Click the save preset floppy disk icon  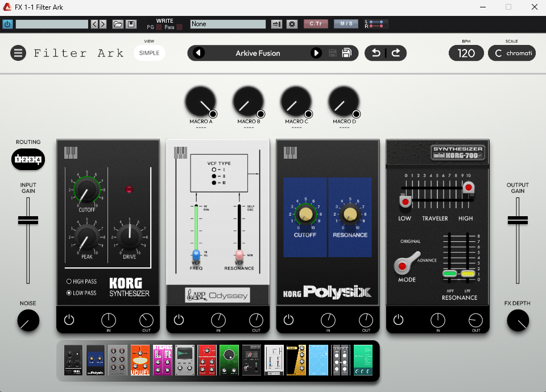[x=346, y=53]
